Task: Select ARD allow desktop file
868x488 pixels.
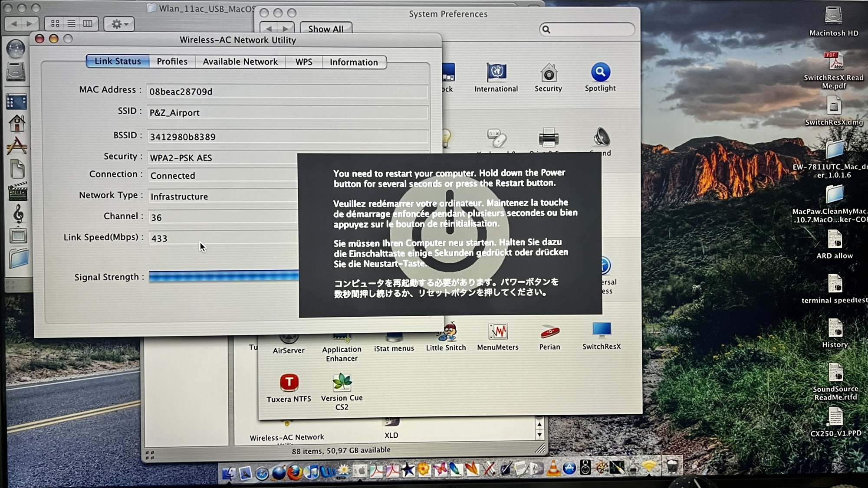Action: [x=835, y=244]
